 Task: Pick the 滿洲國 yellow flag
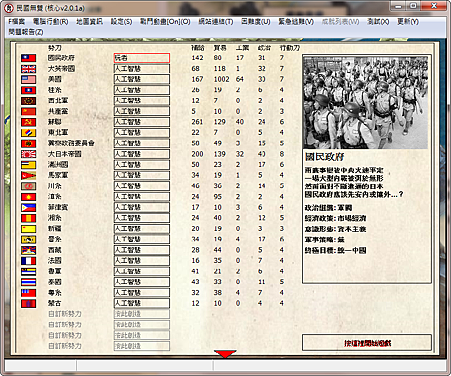[x=28, y=165]
